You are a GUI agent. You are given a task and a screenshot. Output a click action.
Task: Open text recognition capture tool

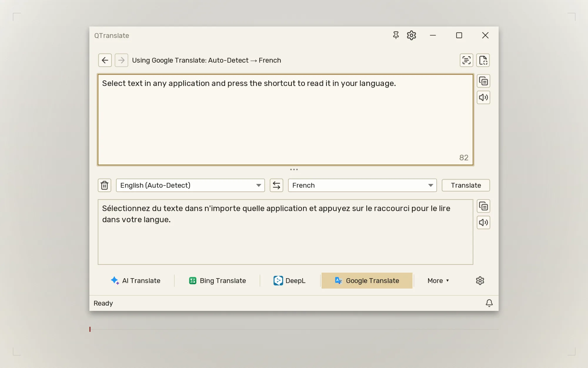(466, 60)
